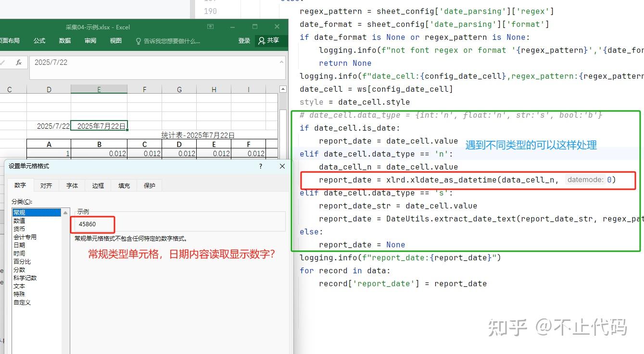Image resolution: width=644 pixels, height=354 pixels.
Task: Select the 文本 category
Action: pyautogui.click(x=19, y=286)
